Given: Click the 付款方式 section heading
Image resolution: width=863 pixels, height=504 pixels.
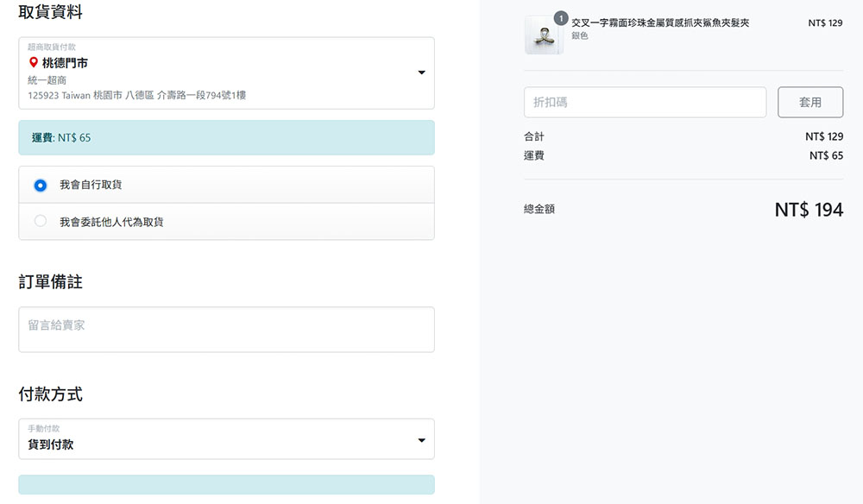Looking at the screenshot, I should click(50, 394).
